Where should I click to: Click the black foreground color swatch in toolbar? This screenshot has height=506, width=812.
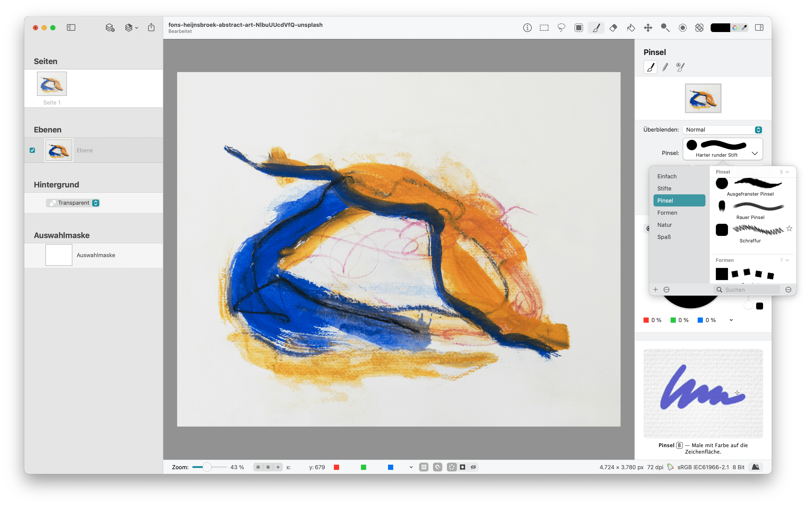720,28
